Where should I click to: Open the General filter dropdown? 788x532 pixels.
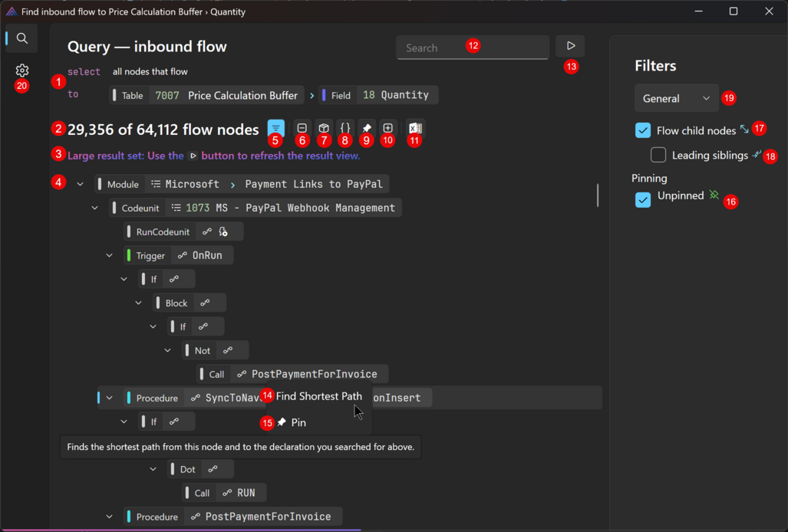point(676,98)
